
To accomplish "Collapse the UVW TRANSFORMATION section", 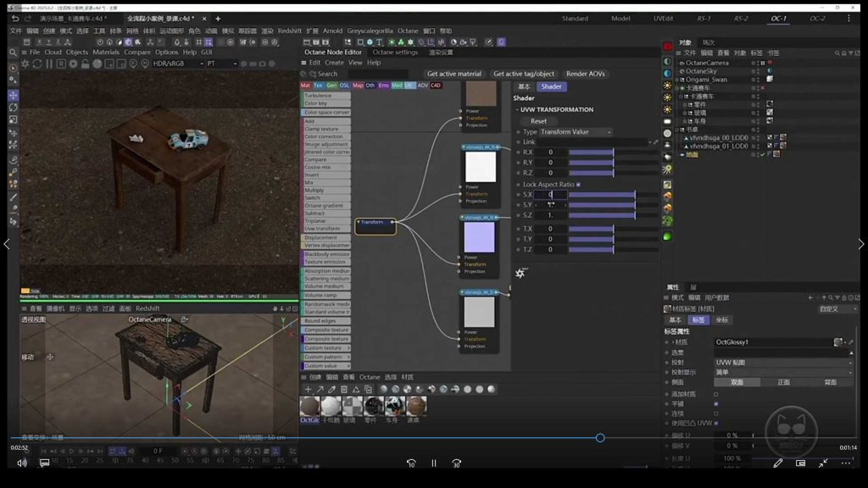I will coord(518,109).
